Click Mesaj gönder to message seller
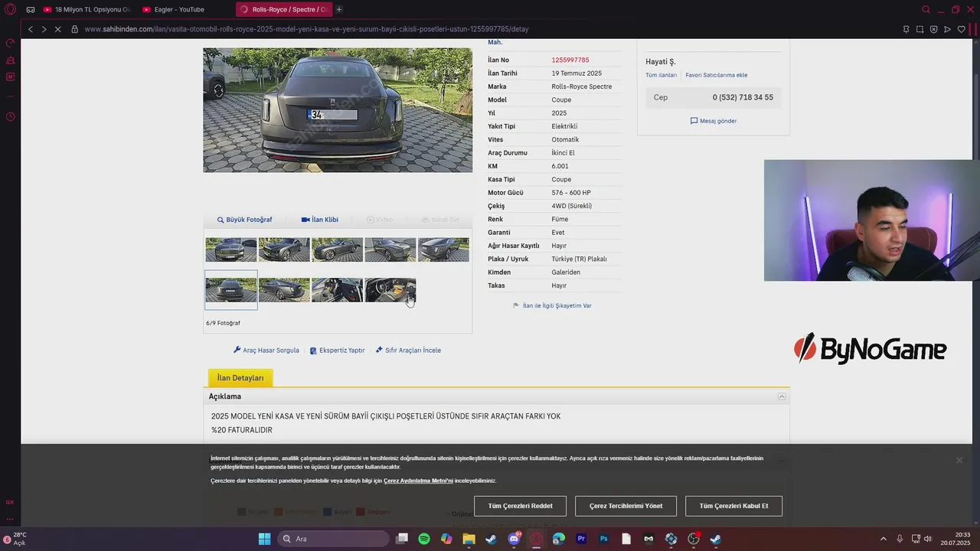980x551 pixels. (x=714, y=121)
